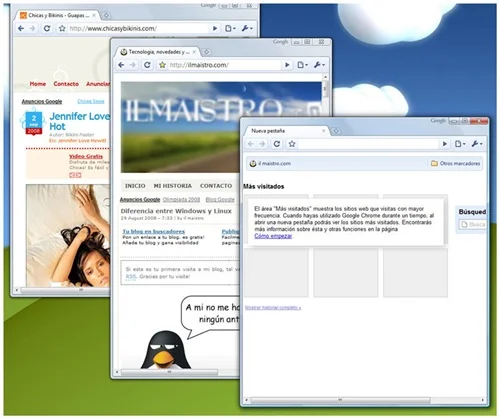Screen dimensions: 500x419
Task: Reload page in Chicas y Bikinis window
Action: point(47,29)
